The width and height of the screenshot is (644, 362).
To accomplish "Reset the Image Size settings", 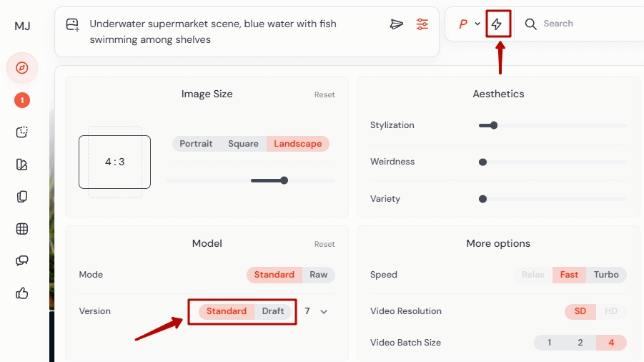I will [x=325, y=94].
